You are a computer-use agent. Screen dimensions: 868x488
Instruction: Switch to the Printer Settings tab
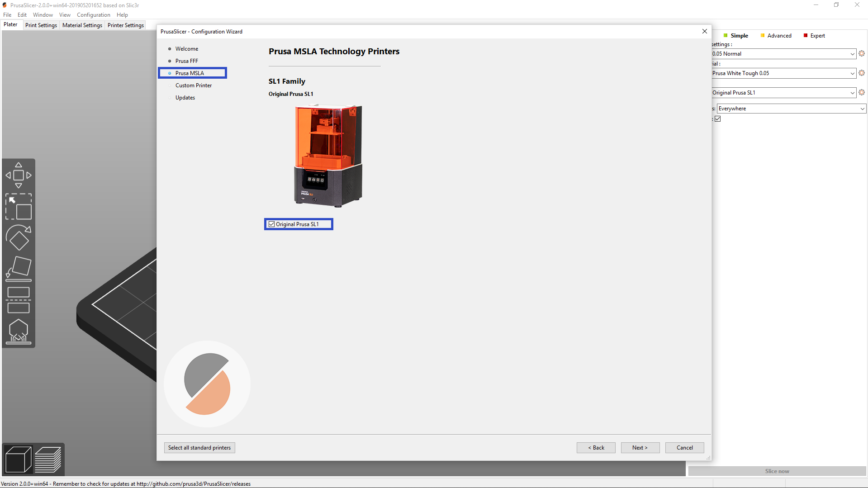point(126,25)
